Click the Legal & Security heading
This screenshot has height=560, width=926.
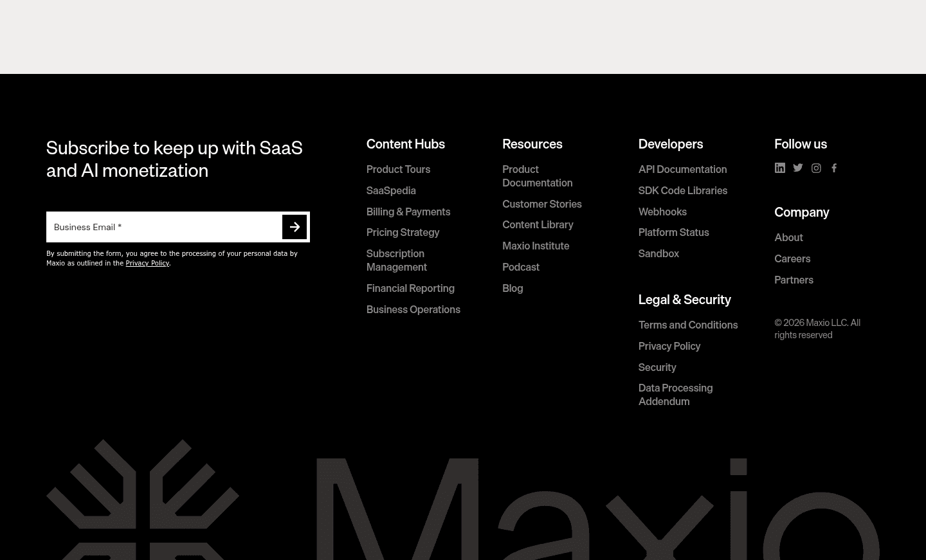tap(685, 300)
